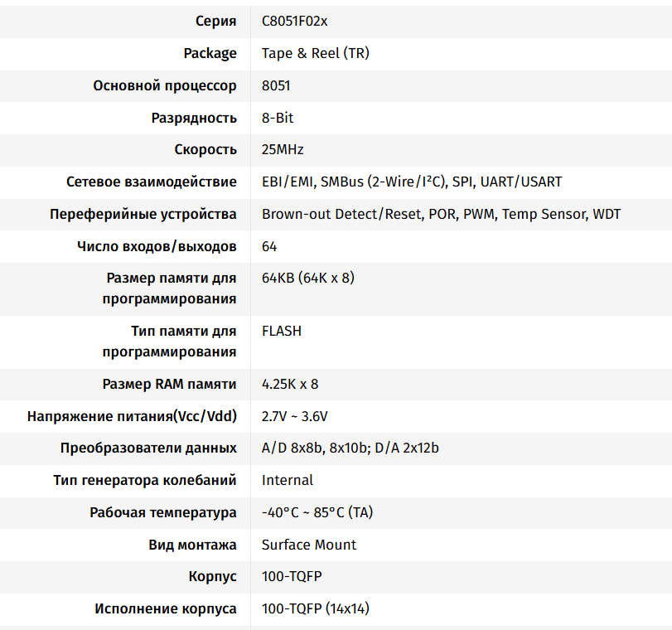This screenshot has width=672, height=630.
Task: Select the 25MHz speed value
Action: 283,150
